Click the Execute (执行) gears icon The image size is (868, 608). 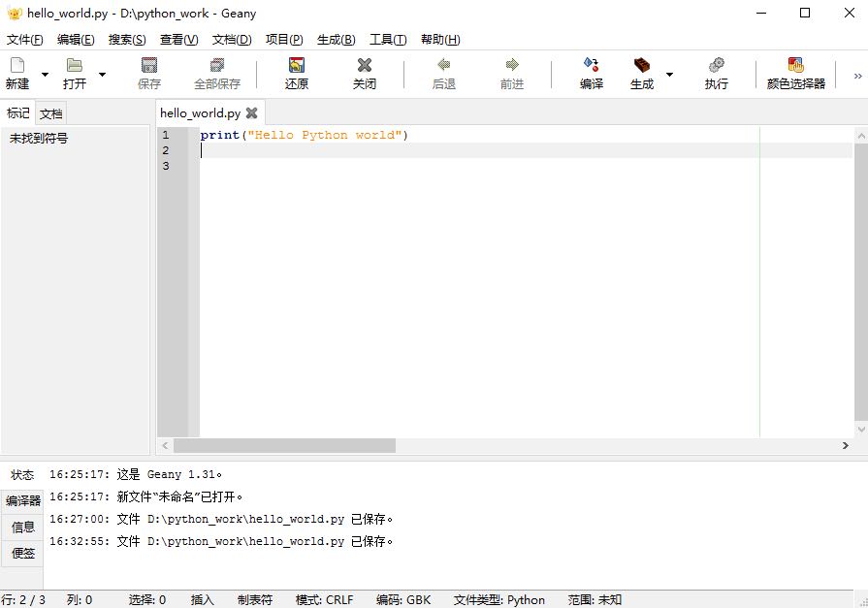(x=717, y=65)
